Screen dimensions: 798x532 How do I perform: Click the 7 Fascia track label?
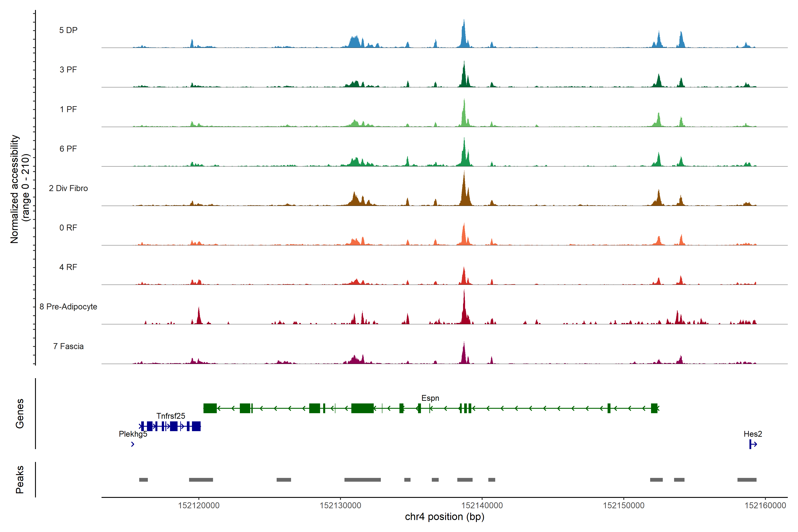(68, 346)
